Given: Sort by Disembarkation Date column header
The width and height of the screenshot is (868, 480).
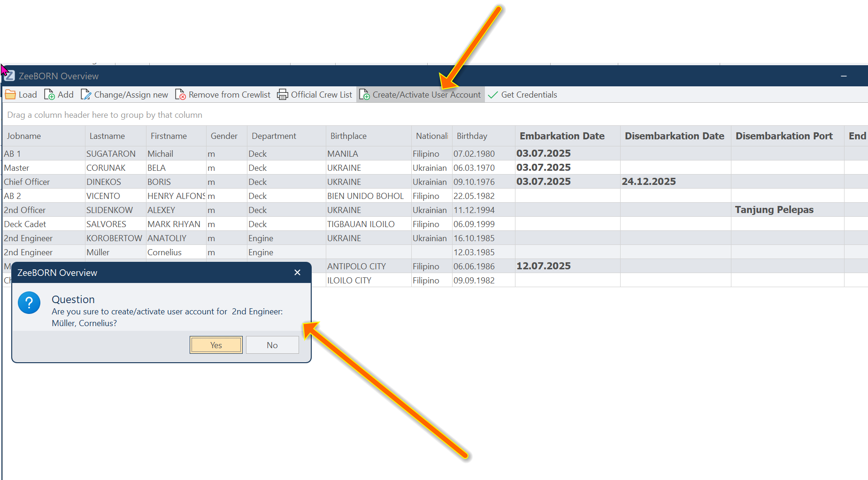Looking at the screenshot, I should point(676,136).
